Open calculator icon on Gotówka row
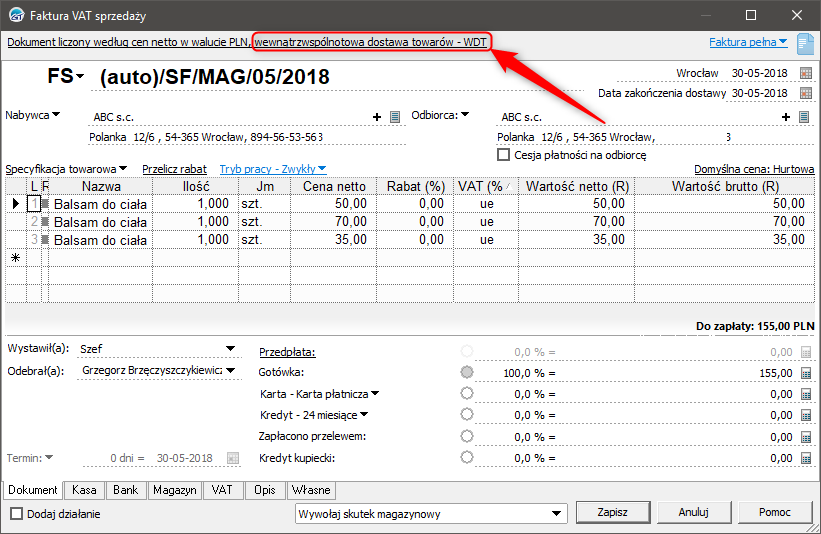The width and height of the screenshot is (821, 534). (806, 372)
